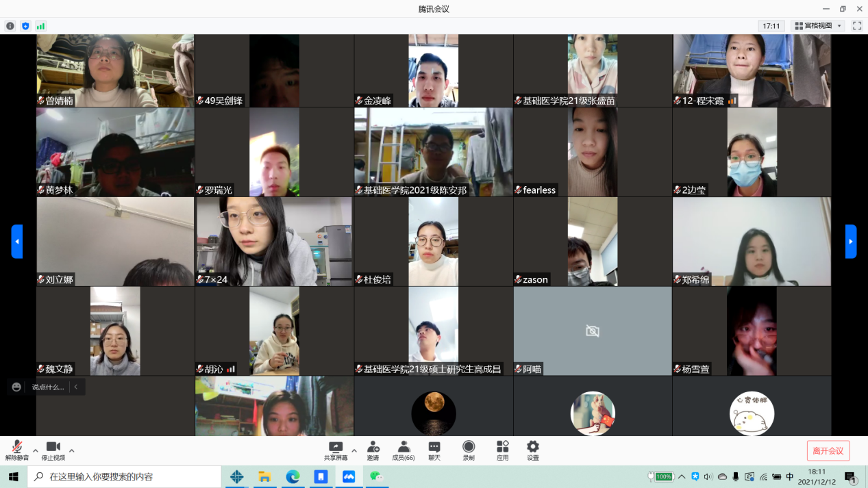Start screen sharing with 共享屏幕
The width and height of the screenshot is (868, 488).
click(x=336, y=450)
